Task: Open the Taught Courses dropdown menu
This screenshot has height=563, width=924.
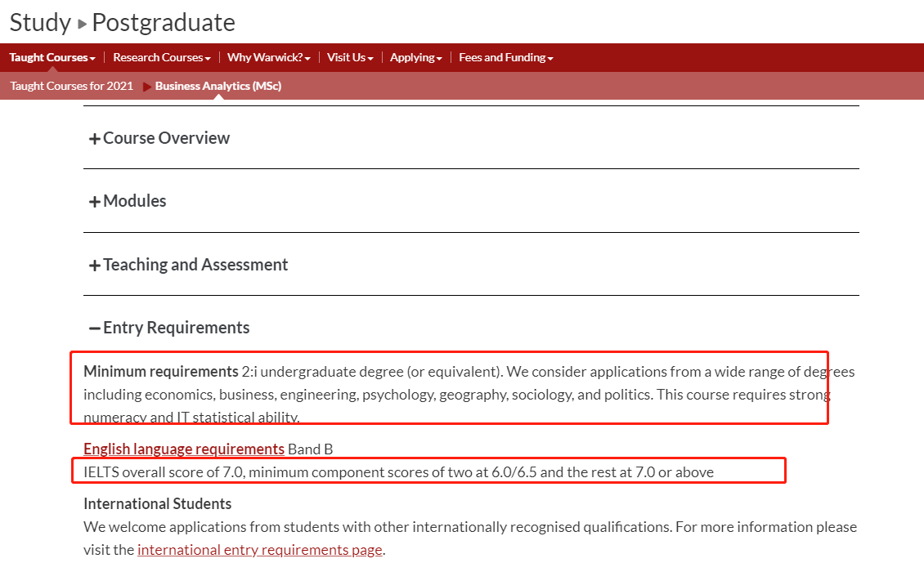Action: tap(52, 57)
